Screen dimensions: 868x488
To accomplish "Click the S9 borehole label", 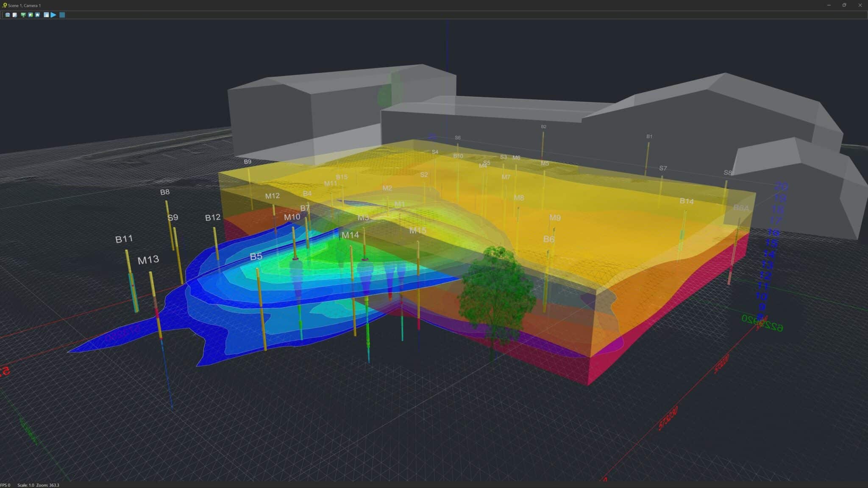I will [172, 217].
